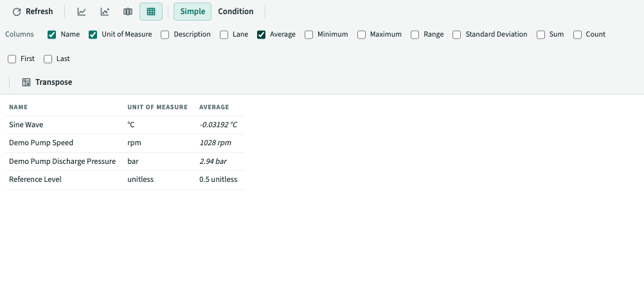Check the Maximum column checkbox
The width and height of the screenshot is (644, 304).
tap(361, 35)
